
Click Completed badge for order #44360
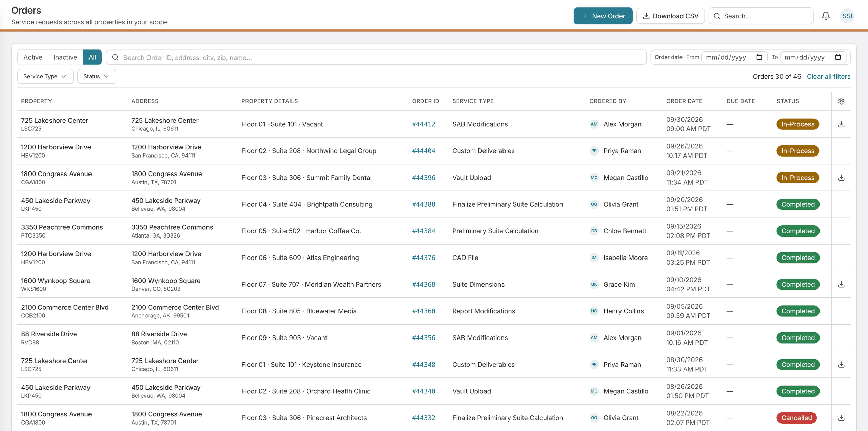[798, 311]
